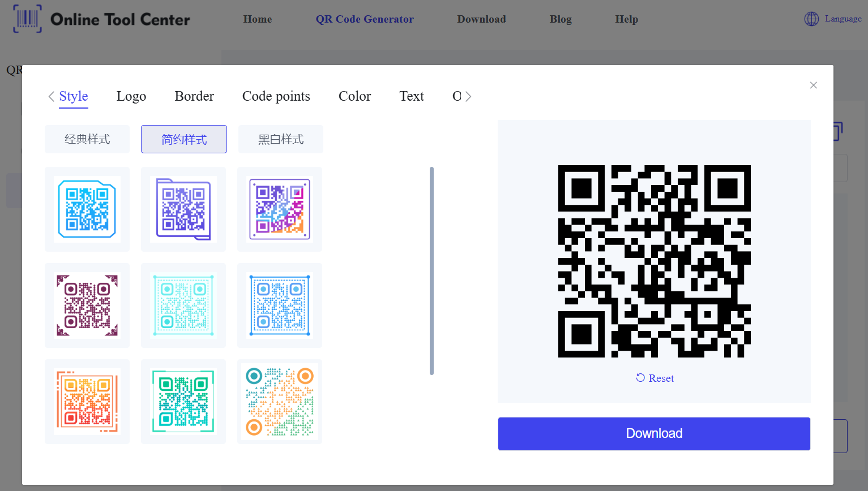Select the 简约样式 style category
The image size is (868, 491).
point(184,139)
